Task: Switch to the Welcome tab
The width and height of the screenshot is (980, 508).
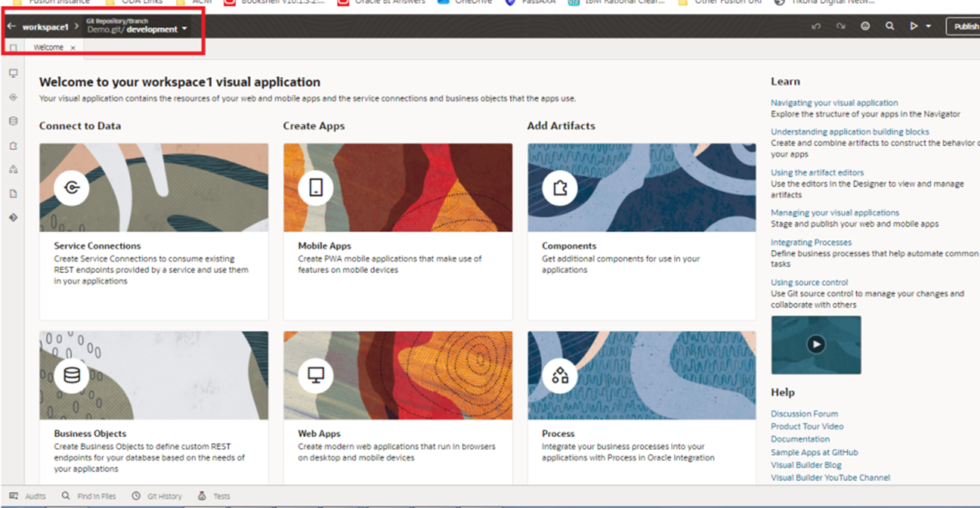Action: [x=49, y=47]
